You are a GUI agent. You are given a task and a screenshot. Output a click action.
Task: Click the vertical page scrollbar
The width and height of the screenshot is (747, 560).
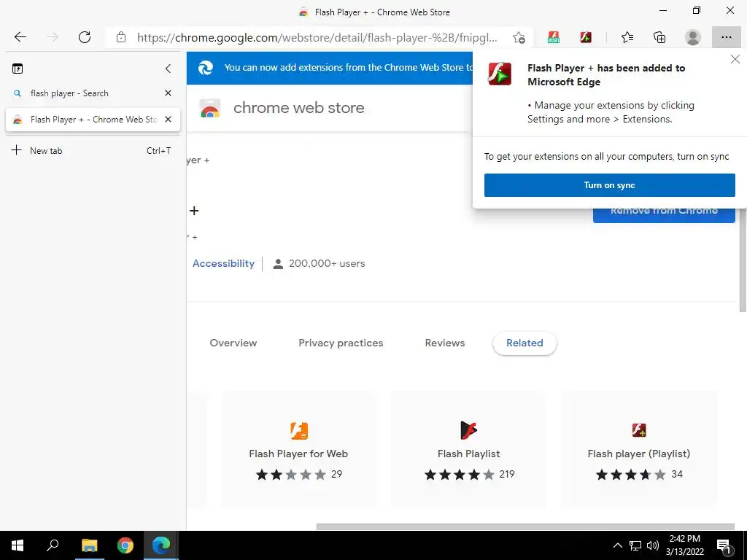743,261
